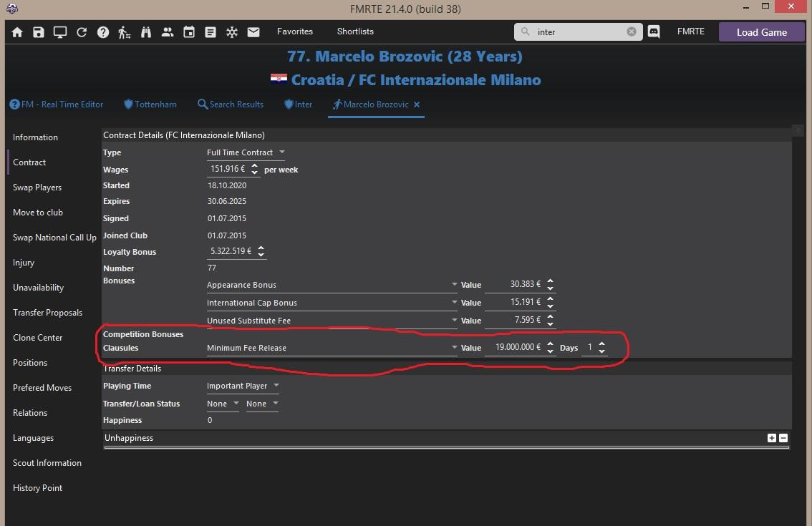Open the Help question mark icon
The height and width of the screenshot is (526, 812).
[103, 32]
